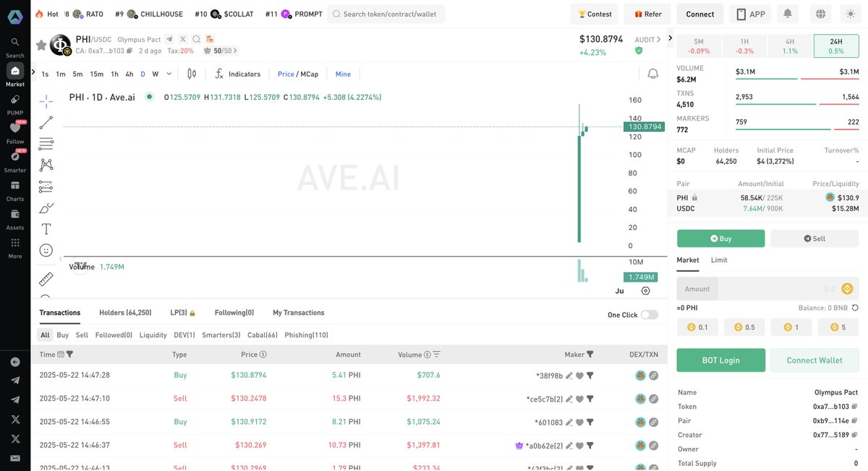
Task: Toggle the PHI indicator visibility dot
Action: 149,97
